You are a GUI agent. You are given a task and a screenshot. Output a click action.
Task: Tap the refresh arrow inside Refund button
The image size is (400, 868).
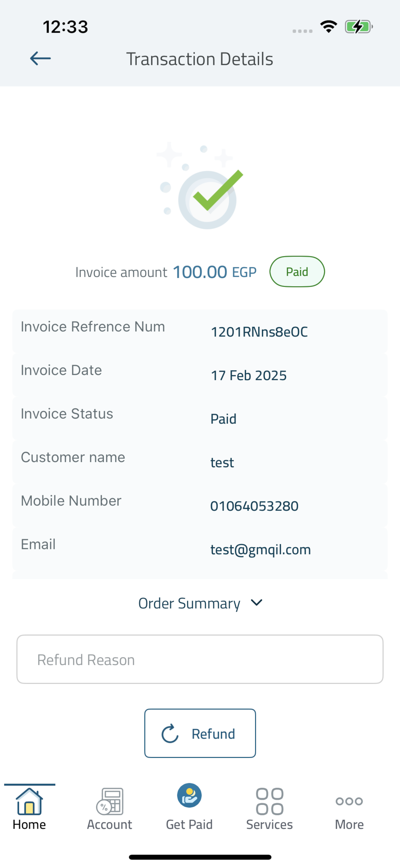(170, 734)
